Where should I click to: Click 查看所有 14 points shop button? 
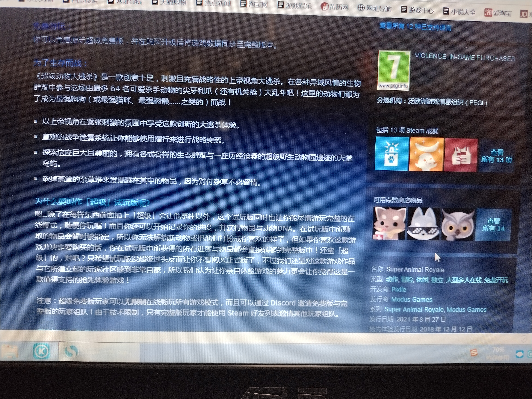[493, 225]
